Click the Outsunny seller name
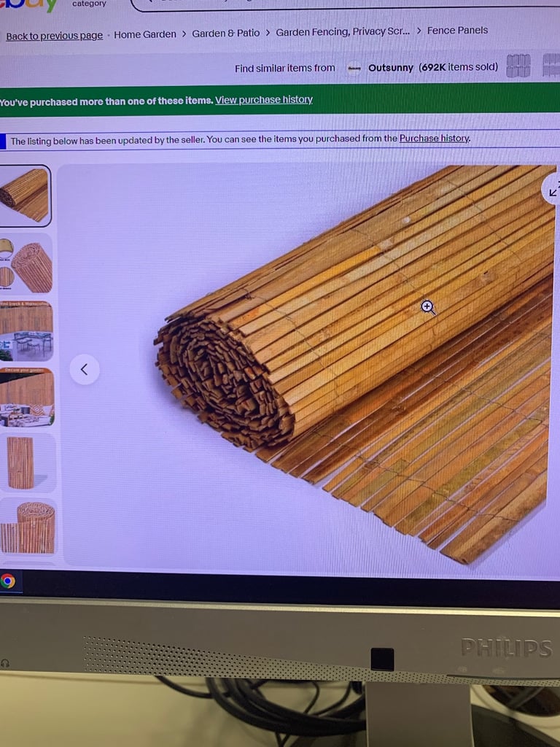The image size is (560, 747). click(391, 68)
